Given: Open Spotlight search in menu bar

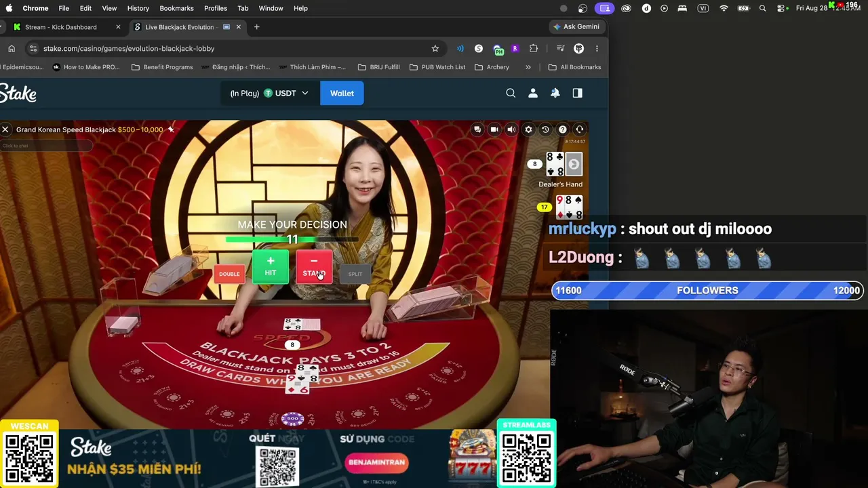Looking at the screenshot, I should (763, 8).
